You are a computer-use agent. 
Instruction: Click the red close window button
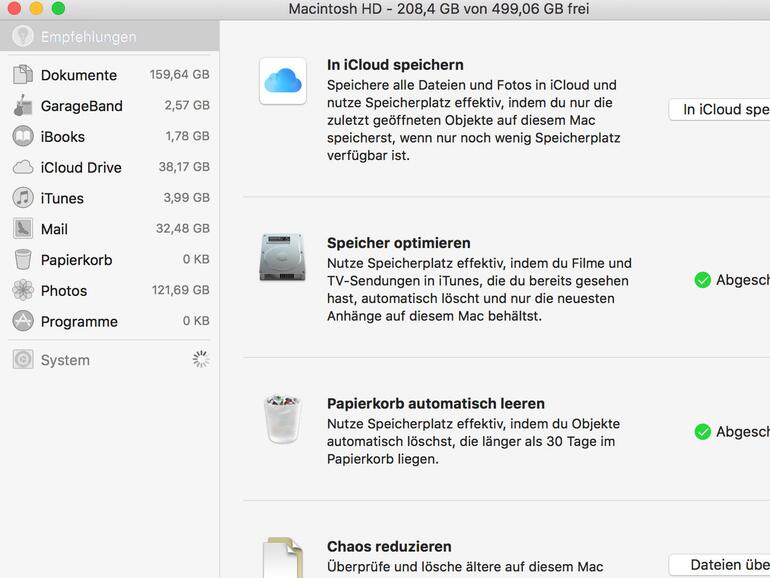point(14,8)
